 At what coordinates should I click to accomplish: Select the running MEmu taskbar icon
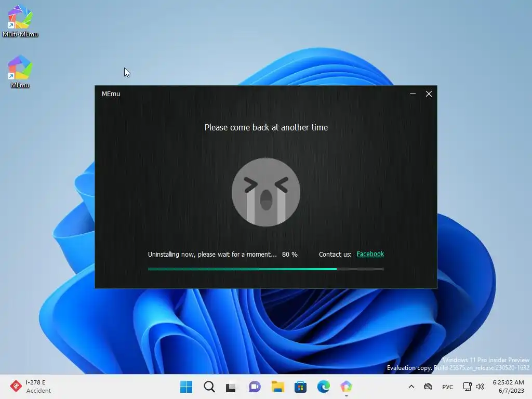point(346,387)
